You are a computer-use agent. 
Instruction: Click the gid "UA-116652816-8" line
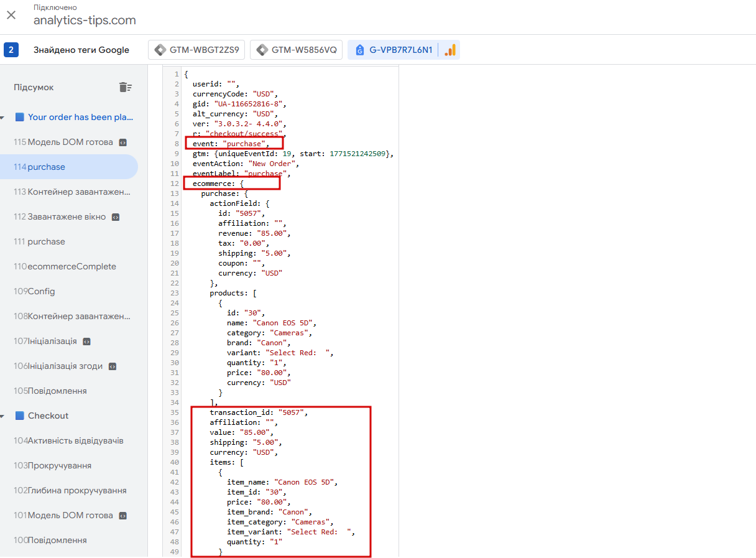pos(239,104)
